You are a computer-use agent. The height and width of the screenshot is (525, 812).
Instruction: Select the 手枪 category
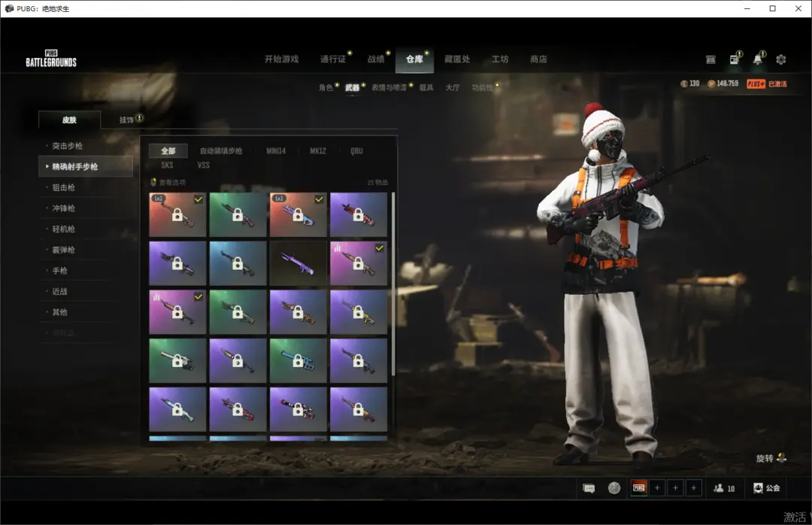click(59, 271)
